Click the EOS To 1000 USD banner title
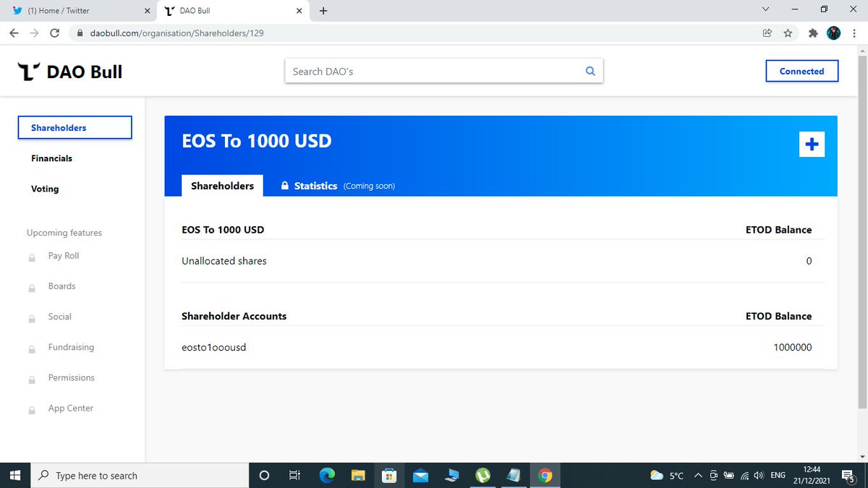Viewport: 868px width, 488px height. [257, 141]
